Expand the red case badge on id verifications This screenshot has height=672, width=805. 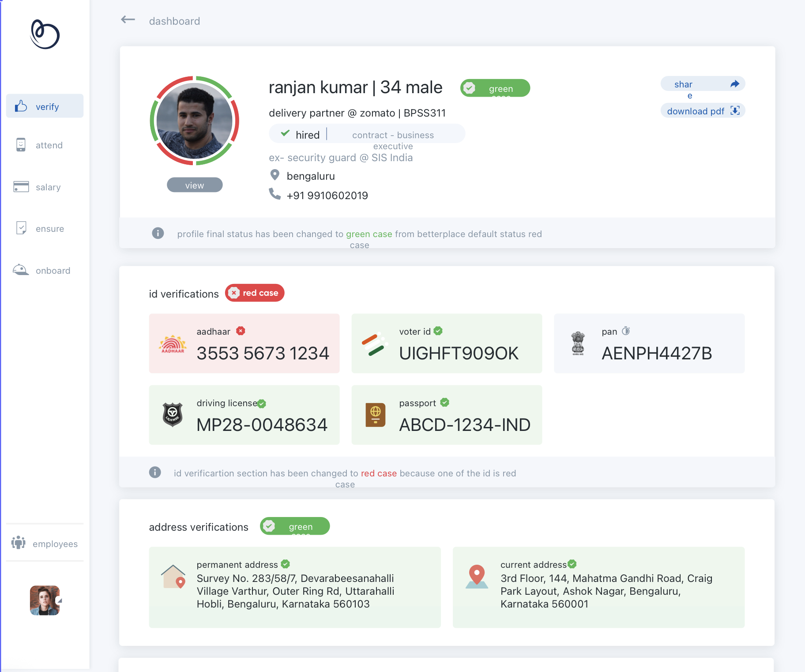255,293
